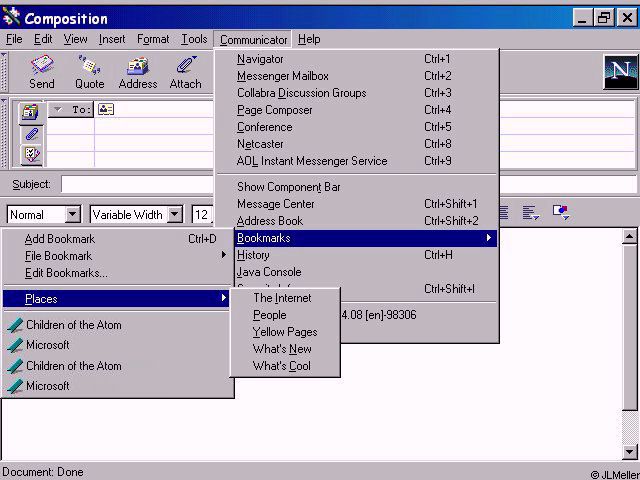Click the message body scrollbar up arrow
The height and width of the screenshot is (480, 640).
[629, 236]
